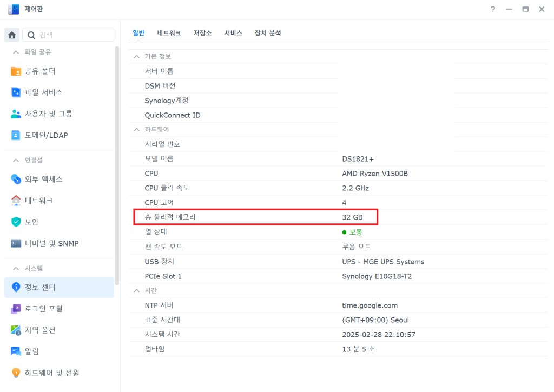Click the 외부 액세스 sidebar label

tap(43, 180)
